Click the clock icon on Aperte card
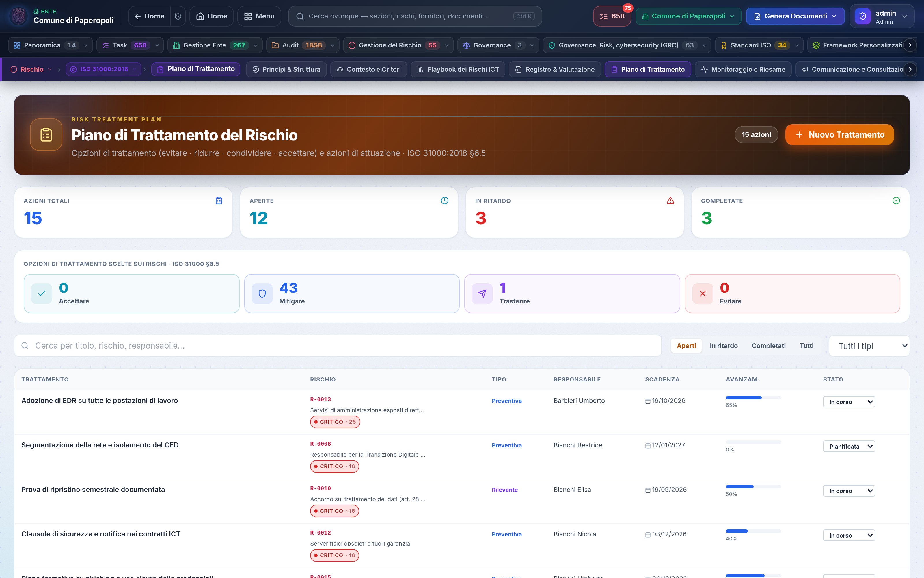The height and width of the screenshot is (578, 924). (444, 201)
